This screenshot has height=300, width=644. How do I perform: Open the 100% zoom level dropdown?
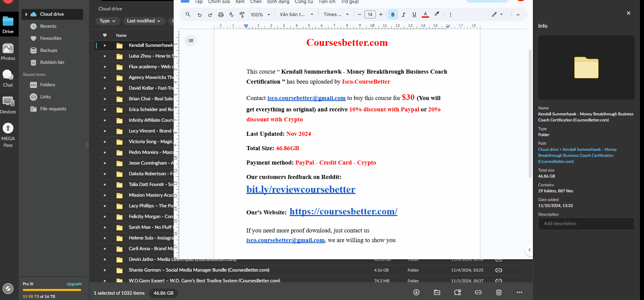point(260,15)
